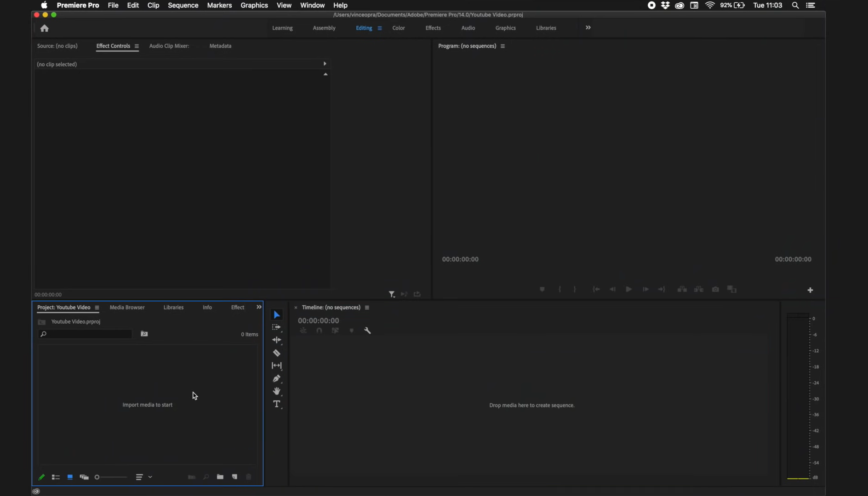The width and height of the screenshot is (868, 496).
Task: Click Export Frame camera icon
Action: (x=715, y=289)
